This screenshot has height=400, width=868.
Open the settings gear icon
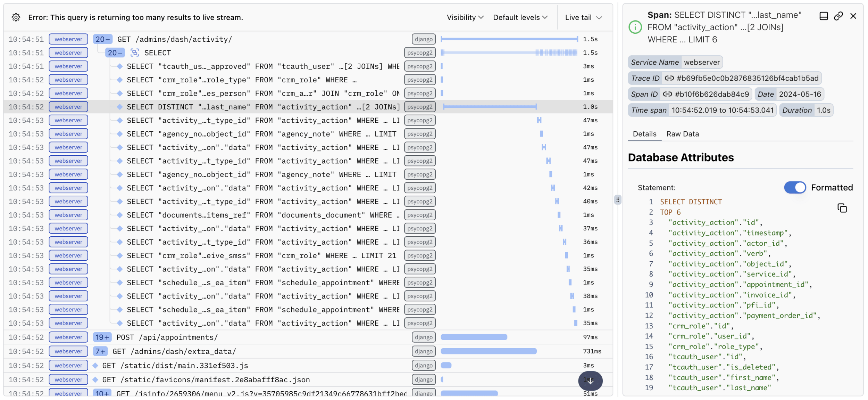click(x=16, y=17)
